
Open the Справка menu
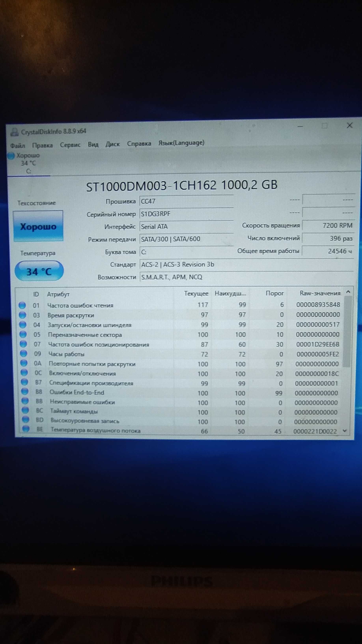click(139, 143)
